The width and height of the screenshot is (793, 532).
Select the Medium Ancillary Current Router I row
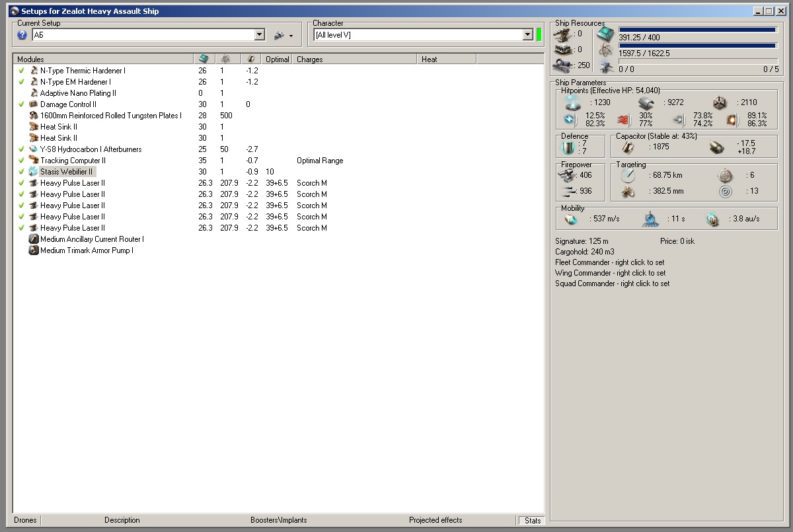(278, 239)
